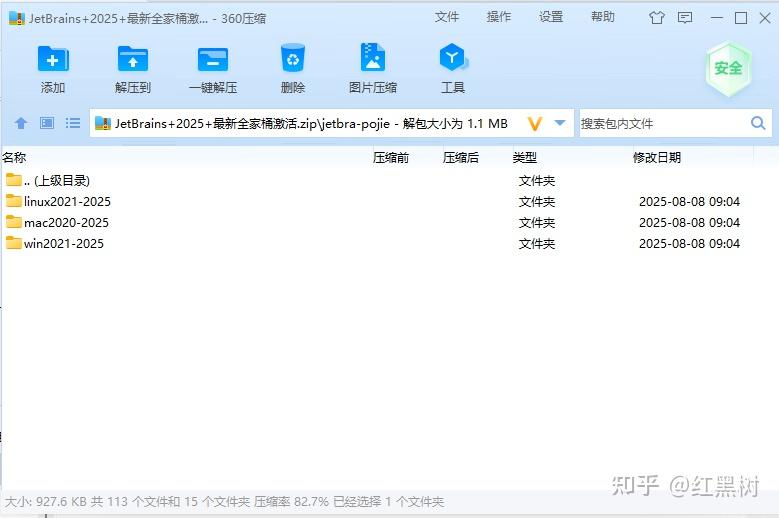Image resolution: width=779 pixels, height=518 pixels.
Task: Click the 文件夹 type cell for linux2021-2025
Action: point(537,202)
